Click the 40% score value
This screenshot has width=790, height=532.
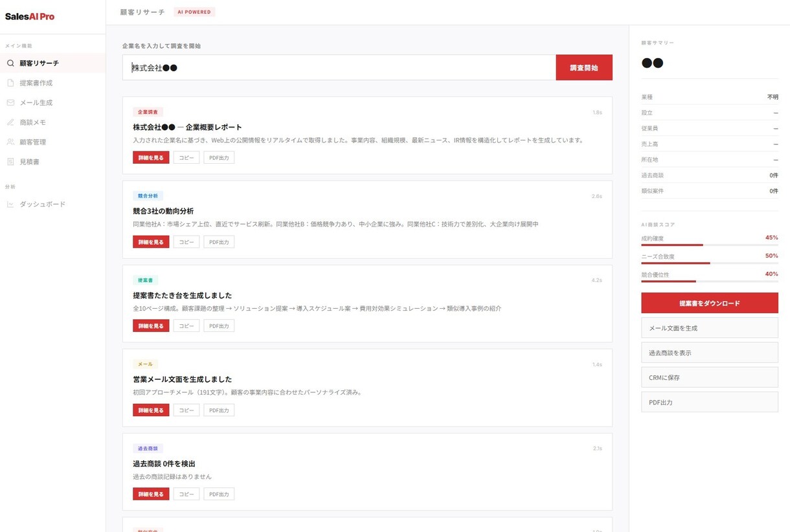click(771, 274)
